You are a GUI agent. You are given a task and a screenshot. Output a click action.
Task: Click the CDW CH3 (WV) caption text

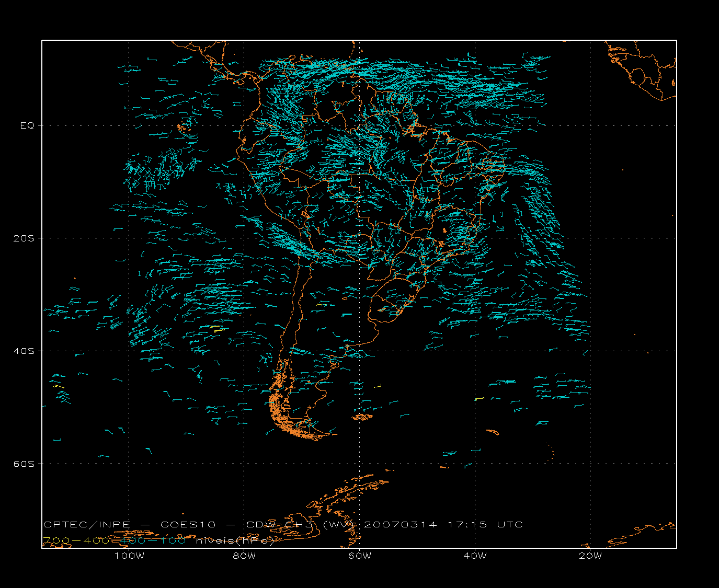(301, 524)
